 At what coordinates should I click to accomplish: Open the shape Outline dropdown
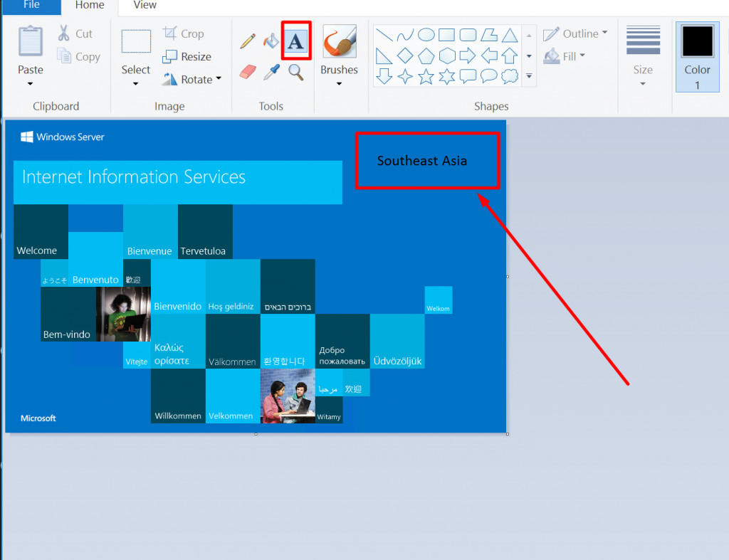click(x=575, y=33)
